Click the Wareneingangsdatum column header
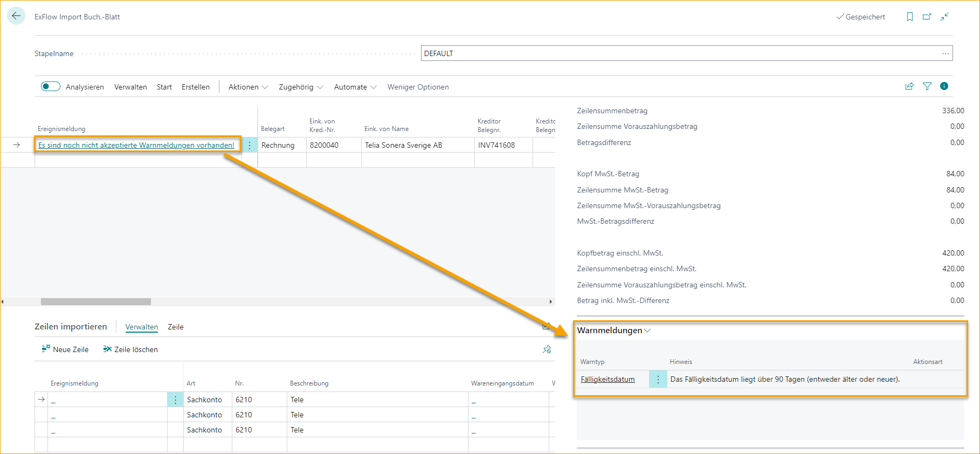The image size is (980, 454). 502,383
